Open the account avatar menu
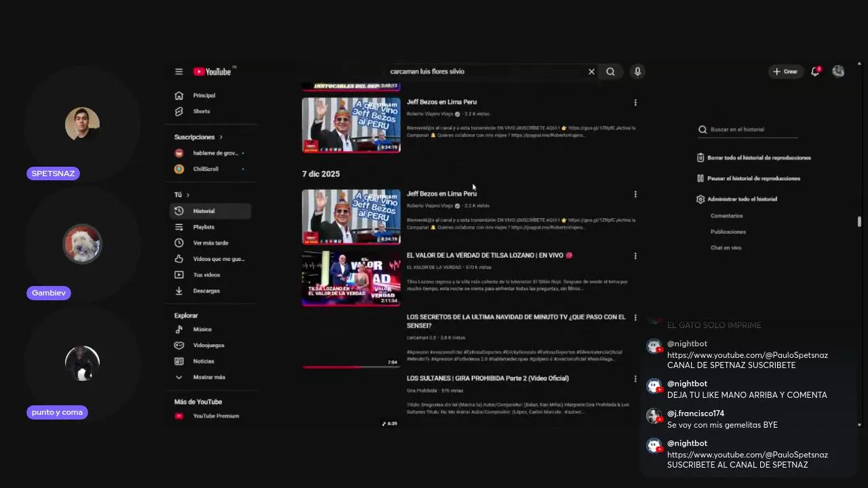868x488 pixels. 838,71
